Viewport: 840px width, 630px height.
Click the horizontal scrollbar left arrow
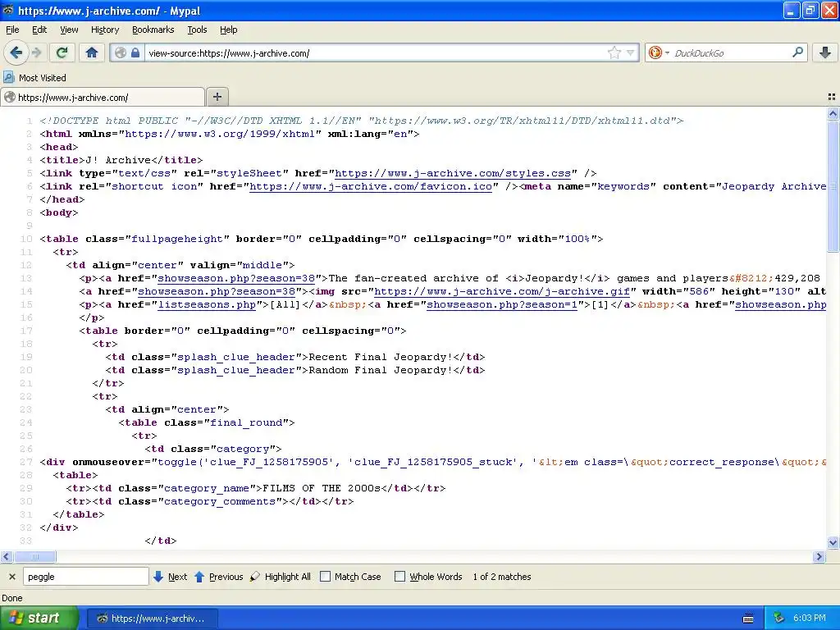[x=6, y=557]
